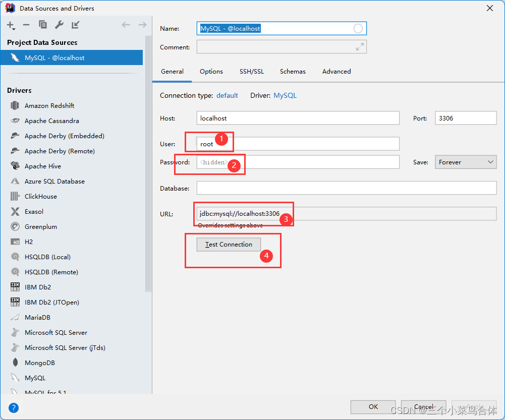Click the Cancel button

coord(423,407)
